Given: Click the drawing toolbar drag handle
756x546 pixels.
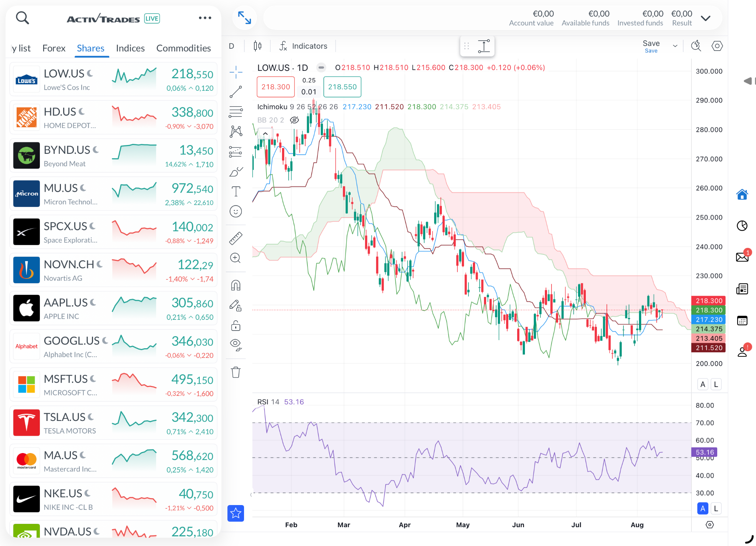Looking at the screenshot, I should coord(467,46).
